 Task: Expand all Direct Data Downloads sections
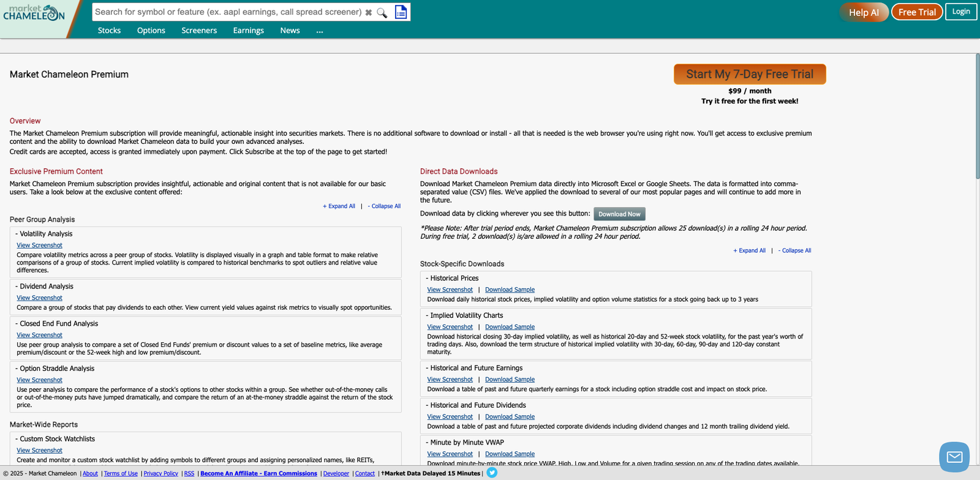[x=749, y=250]
